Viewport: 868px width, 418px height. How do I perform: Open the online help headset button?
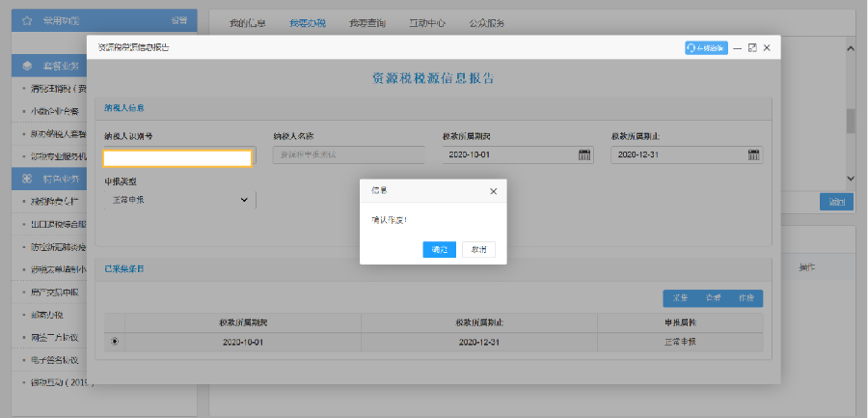[706, 47]
